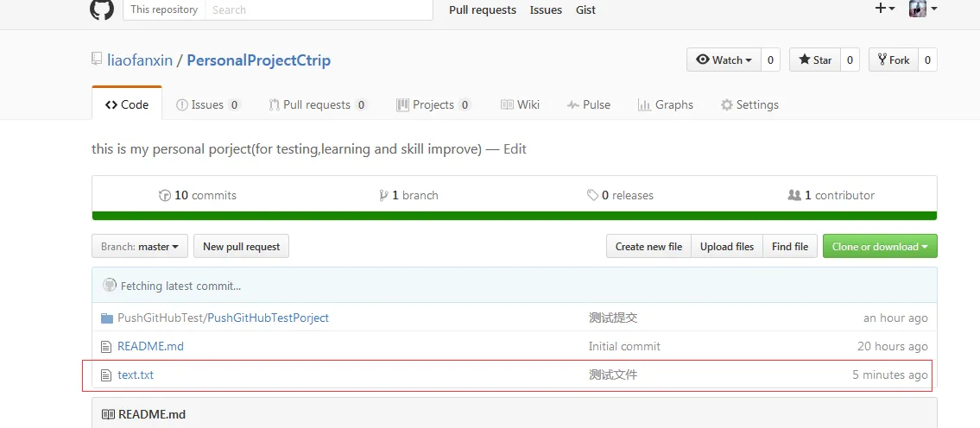Open the plus create-new dropdown
The width and height of the screenshot is (980, 428).
click(885, 8)
